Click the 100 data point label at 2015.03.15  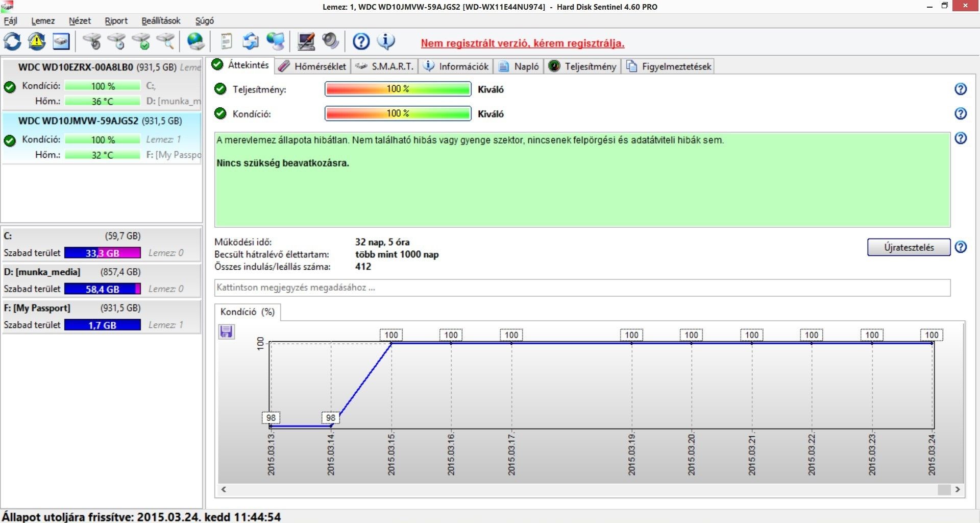tap(391, 335)
